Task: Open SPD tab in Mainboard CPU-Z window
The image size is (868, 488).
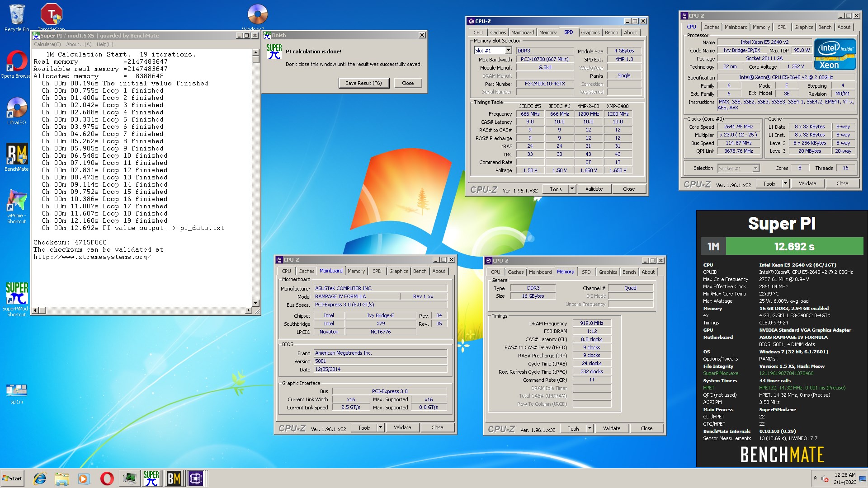Action: [377, 271]
